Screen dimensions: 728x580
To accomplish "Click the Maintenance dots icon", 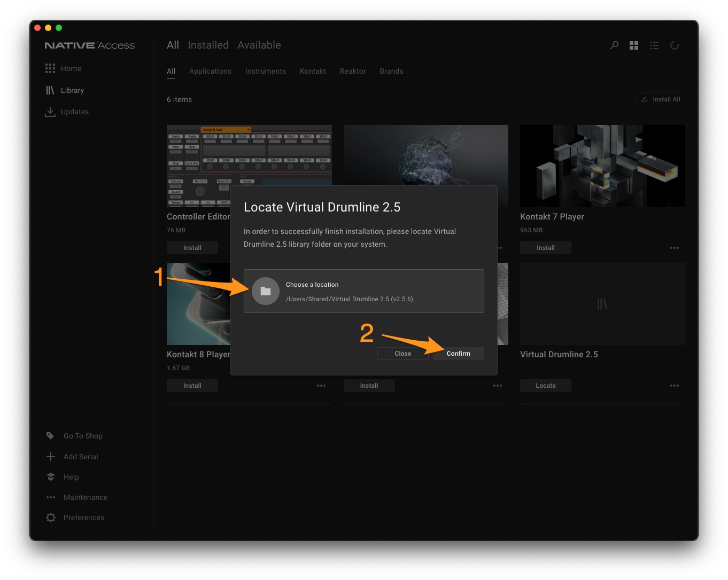I will coord(51,497).
